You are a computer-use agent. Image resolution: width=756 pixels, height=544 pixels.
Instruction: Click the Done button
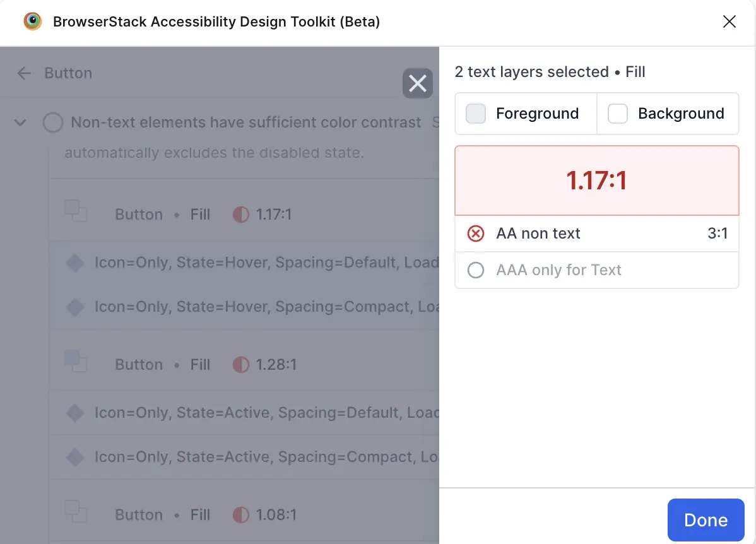pyautogui.click(x=706, y=520)
